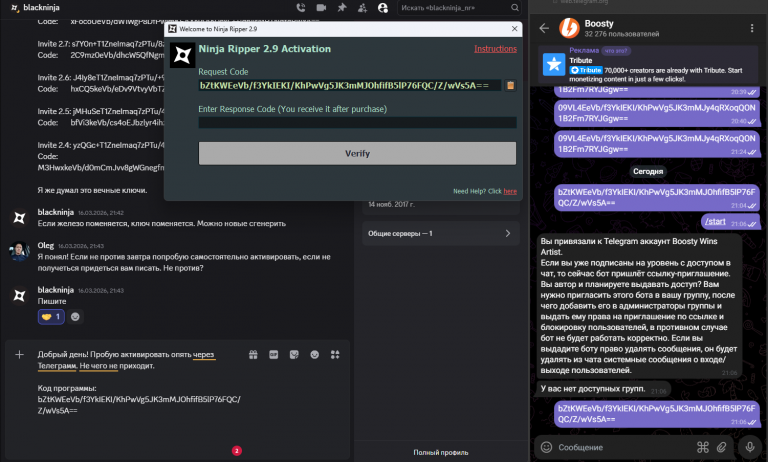Click the '14 нояб. 2017 г.' date text

[391, 204]
